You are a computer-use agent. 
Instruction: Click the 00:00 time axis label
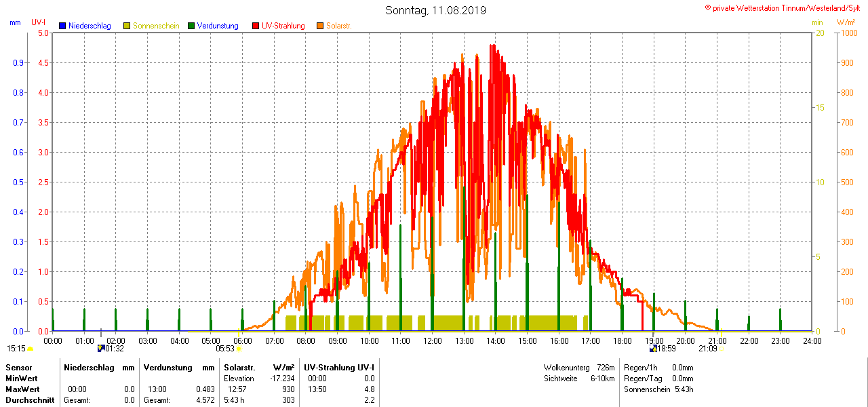(53, 341)
